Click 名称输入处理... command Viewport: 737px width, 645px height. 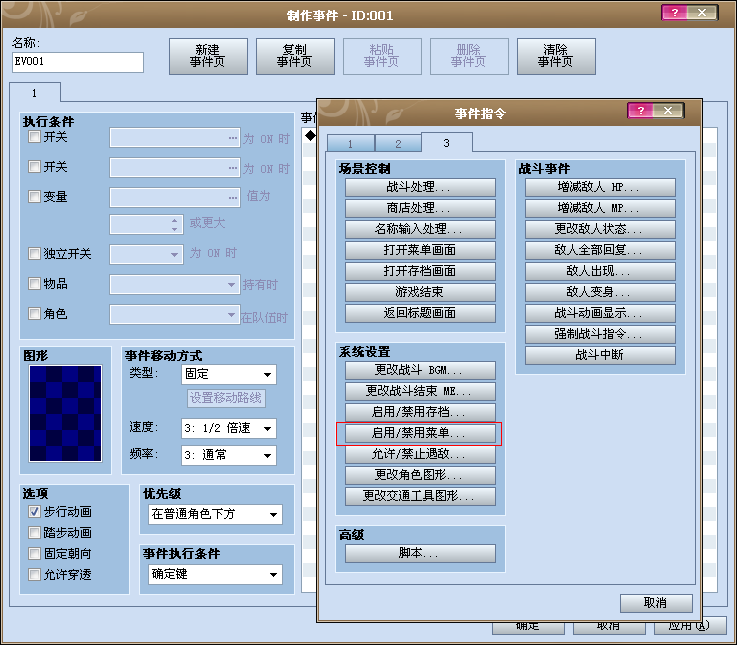(420, 229)
